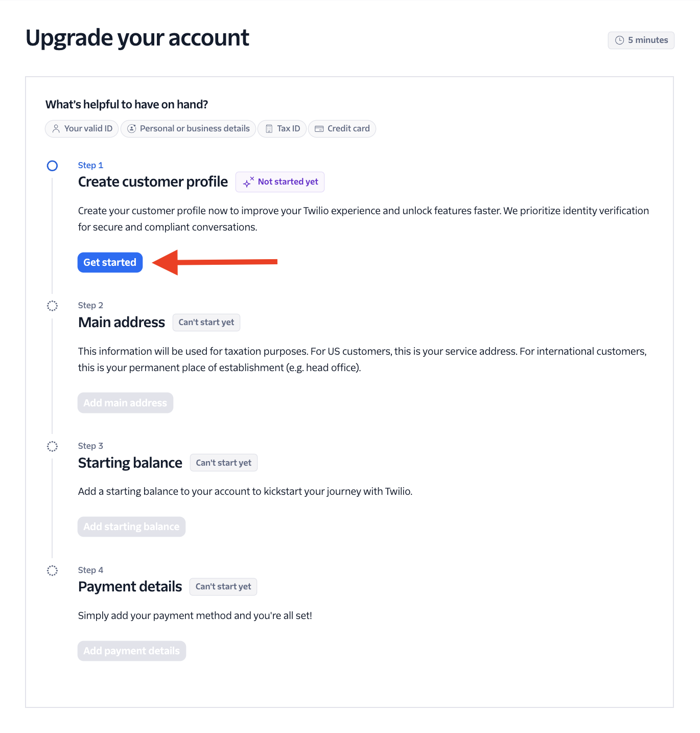Click the Step 3 dotted circle indicator
700x733 pixels.
(52, 446)
